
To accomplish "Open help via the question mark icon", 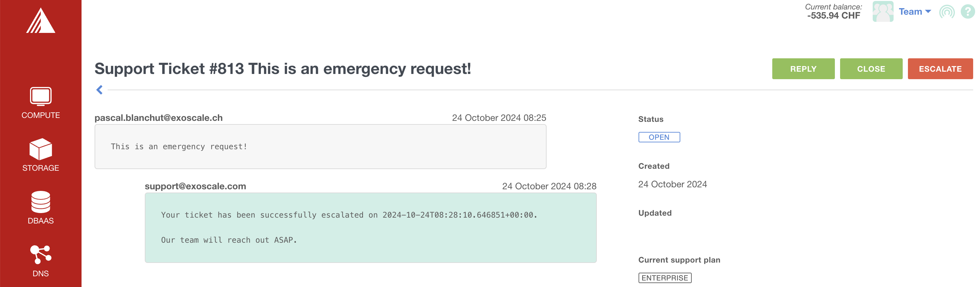I will tap(968, 12).
